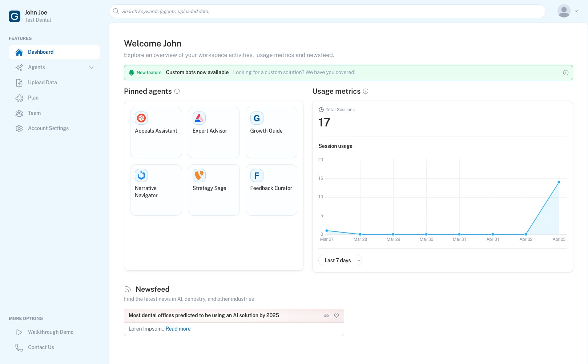Click the Narrative Navigator agent icon

coord(141,175)
